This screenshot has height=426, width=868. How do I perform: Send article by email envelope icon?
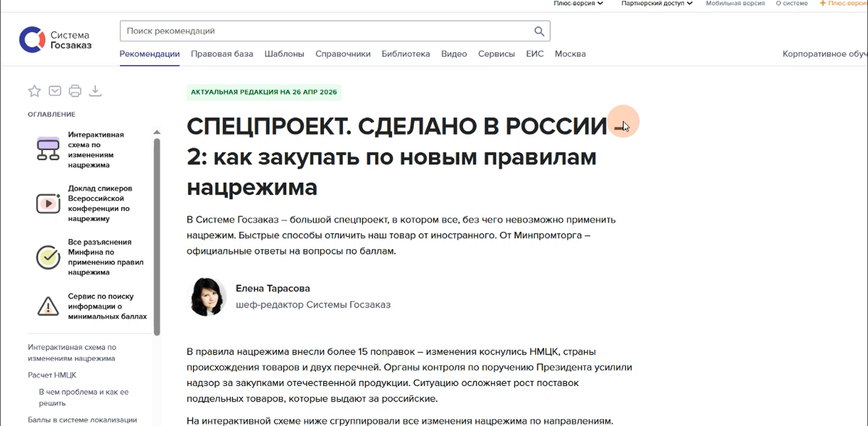[x=55, y=91]
